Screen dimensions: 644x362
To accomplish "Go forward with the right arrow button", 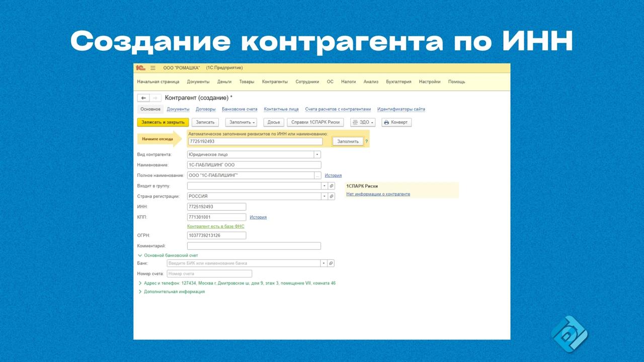I will point(155,98).
